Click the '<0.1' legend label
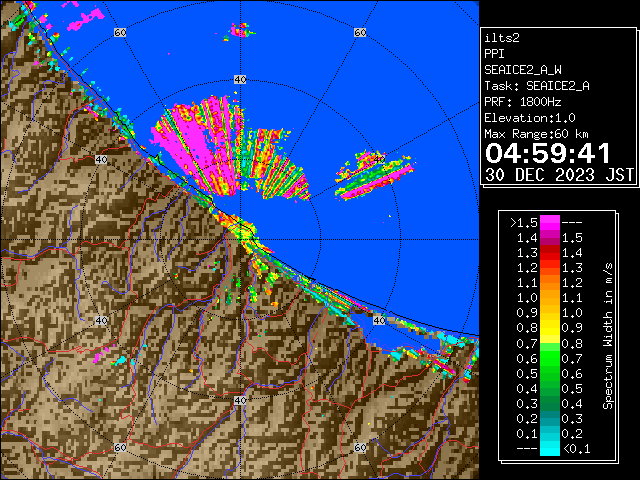Image resolution: width=640 pixels, height=480 pixels. [x=577, y=449]
